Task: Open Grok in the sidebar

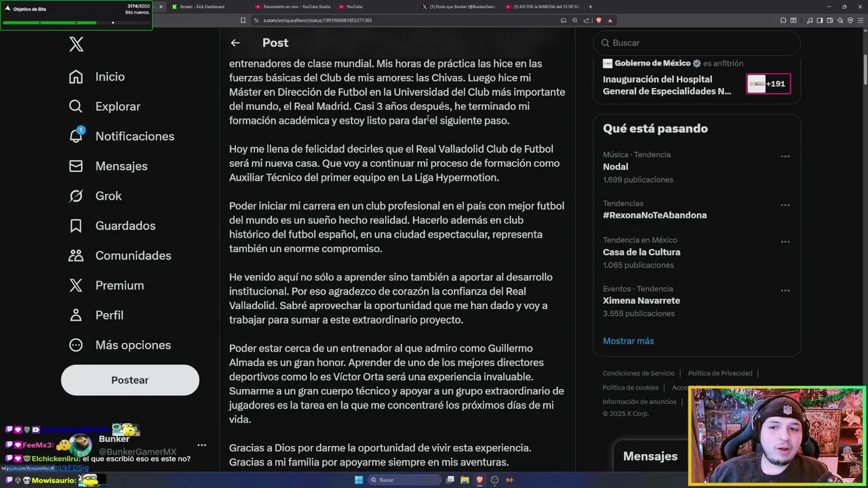Action: point(95,196)
